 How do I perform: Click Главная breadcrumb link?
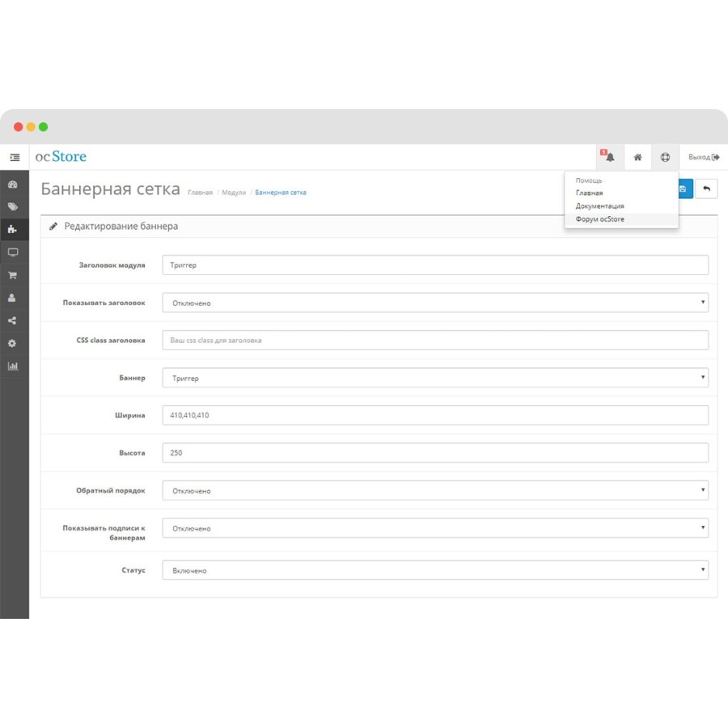pos(200,193)
